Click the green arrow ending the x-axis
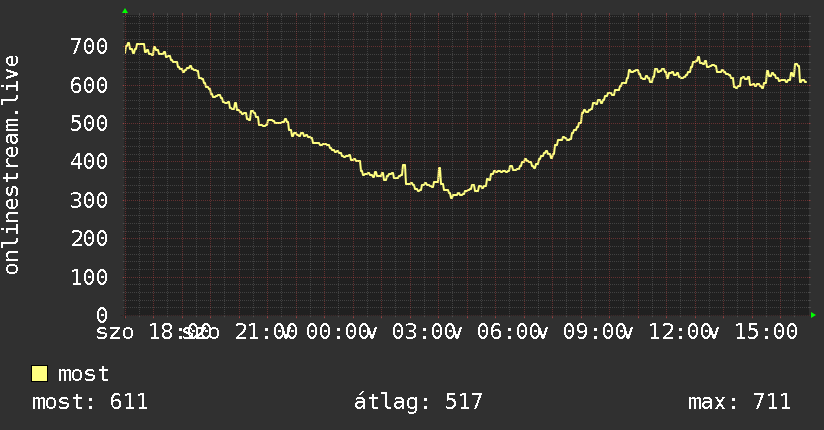 click(x=813, y=315)
